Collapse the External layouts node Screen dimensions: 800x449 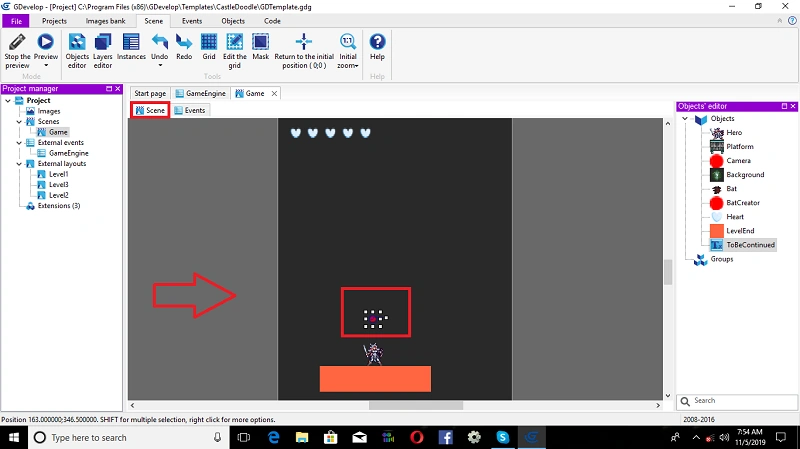click(x=19, y=164)
